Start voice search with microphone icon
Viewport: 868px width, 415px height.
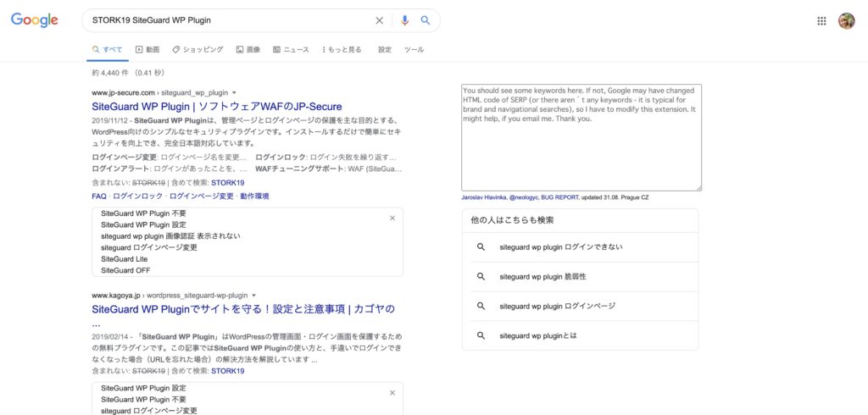(404, 20)
